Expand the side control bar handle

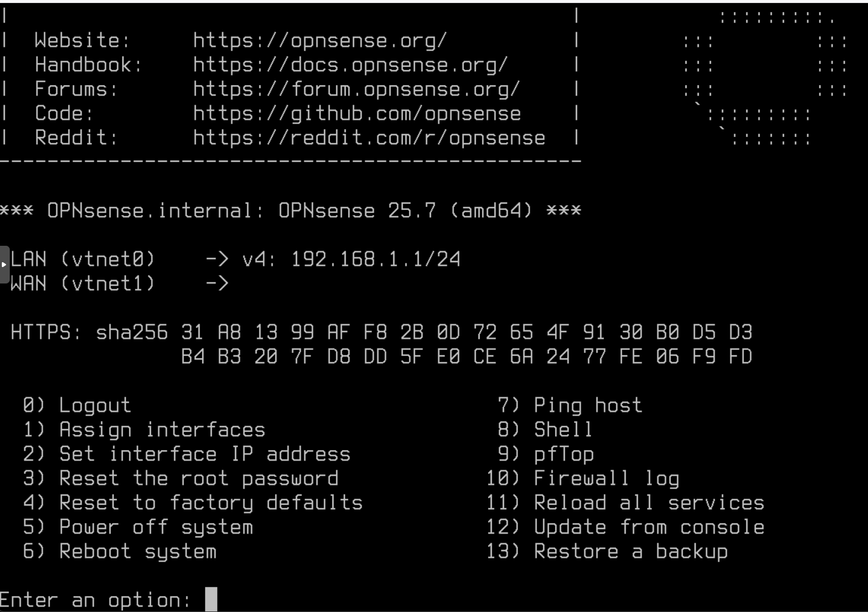point(4,265)
